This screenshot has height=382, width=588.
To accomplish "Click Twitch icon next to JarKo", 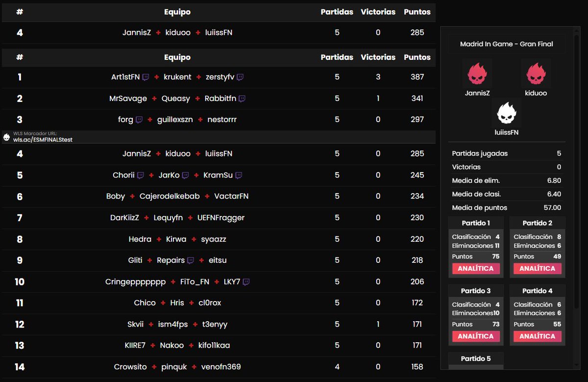I will tap(185, 175).
